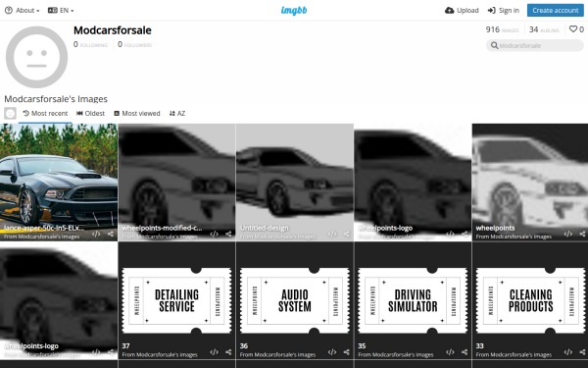
Task: Click share icon on image 37
Action: (x=228, y=352)
